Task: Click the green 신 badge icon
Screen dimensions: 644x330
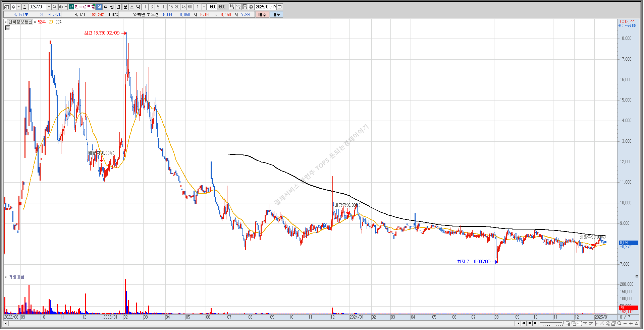Action: (x=71, y=7)
